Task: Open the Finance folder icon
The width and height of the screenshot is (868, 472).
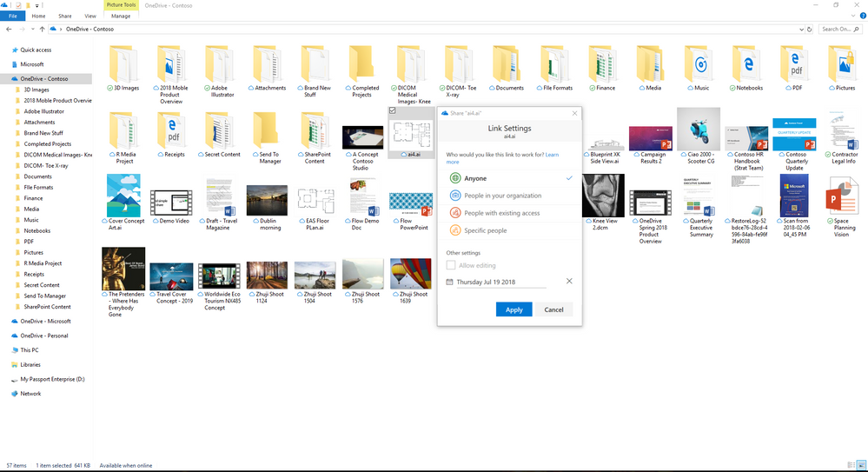Action: click(603, 64)
